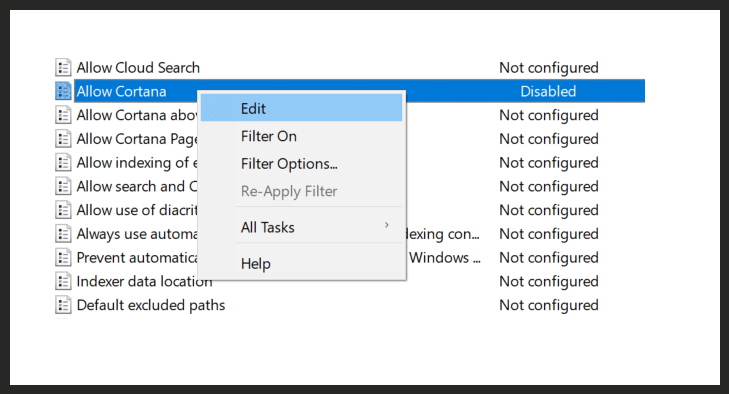729x394 pixels.
Task: Click Not configured state for Allow use of diacritics
Action: coord(549,210)
